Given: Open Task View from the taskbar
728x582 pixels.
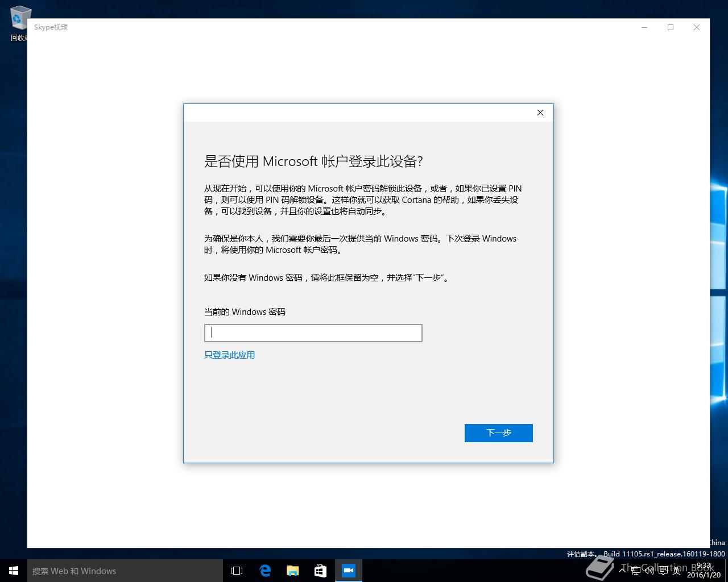Looking at the screenshot, I should pyautogui.click(x=237, y=571).
